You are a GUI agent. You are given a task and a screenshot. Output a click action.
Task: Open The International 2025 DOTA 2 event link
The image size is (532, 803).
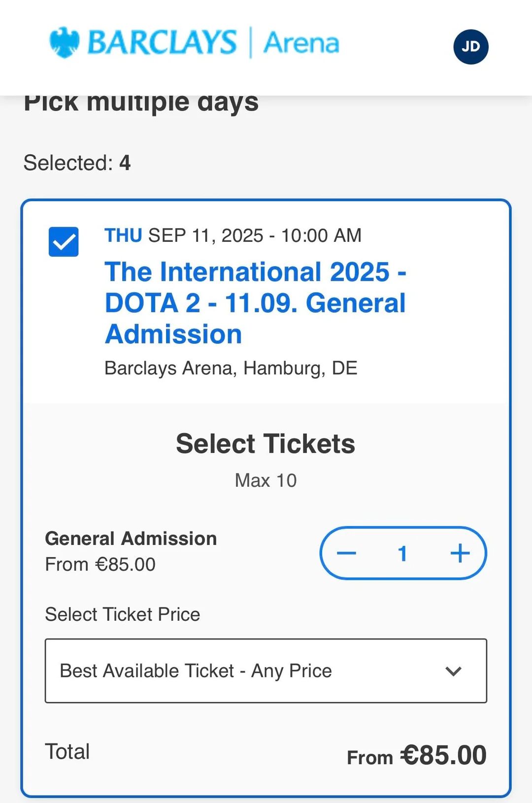[x=255, y=303]
